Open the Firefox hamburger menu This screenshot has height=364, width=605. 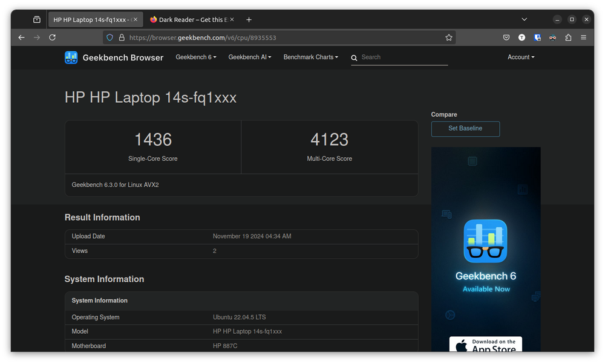[x=584, y=37]
